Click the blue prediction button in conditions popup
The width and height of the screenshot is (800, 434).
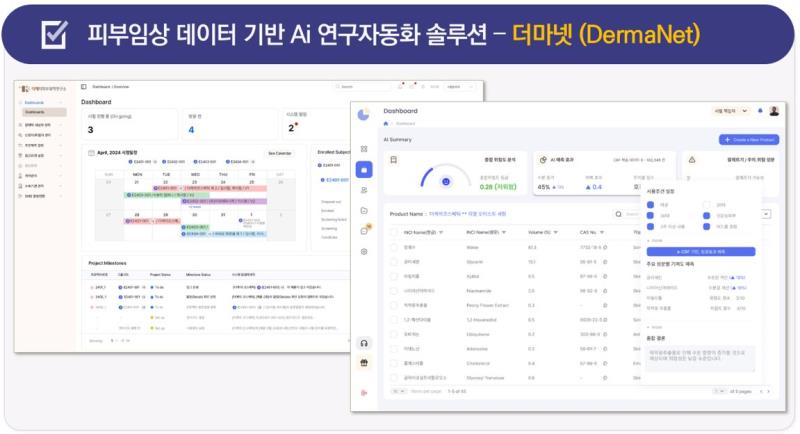(x=701, y=251)
